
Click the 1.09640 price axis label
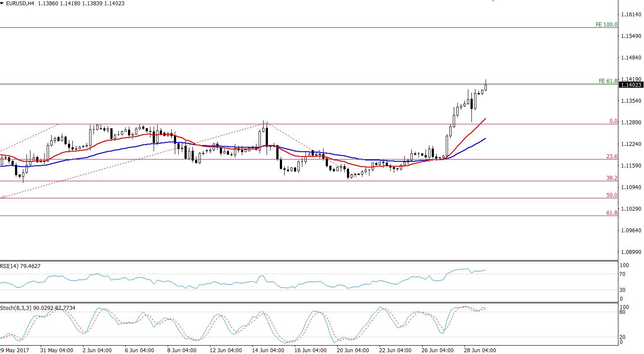point(631,231)
